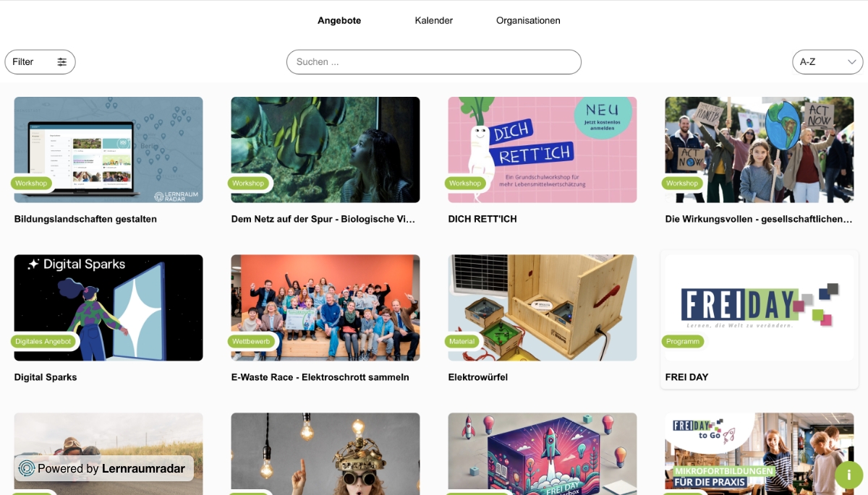Open the green info button
The height and width of the screenshot is (495, 868).
[x=848, y=475]
